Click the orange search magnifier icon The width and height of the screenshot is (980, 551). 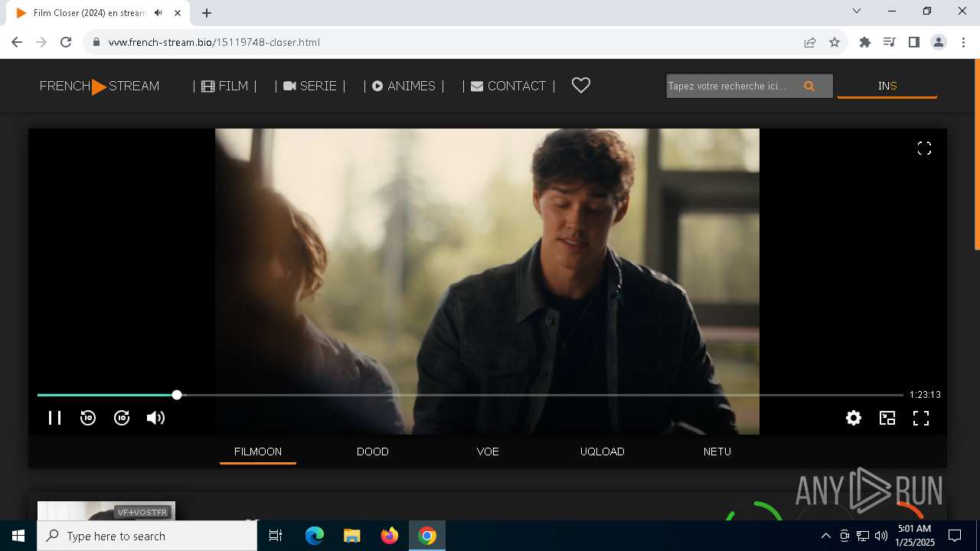pyautogui.click(x=809, y=86)
